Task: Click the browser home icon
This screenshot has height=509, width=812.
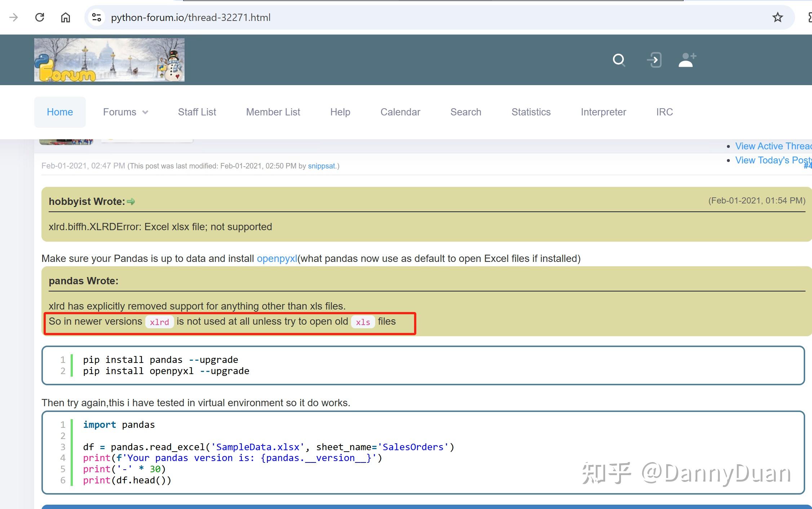Action: (x=65, y=17)
